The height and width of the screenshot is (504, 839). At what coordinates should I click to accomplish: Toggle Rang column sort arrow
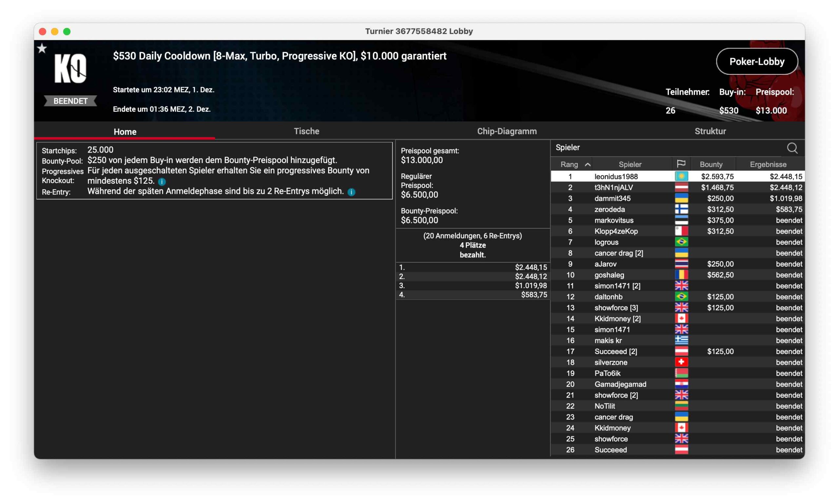(x=587, y=164)
